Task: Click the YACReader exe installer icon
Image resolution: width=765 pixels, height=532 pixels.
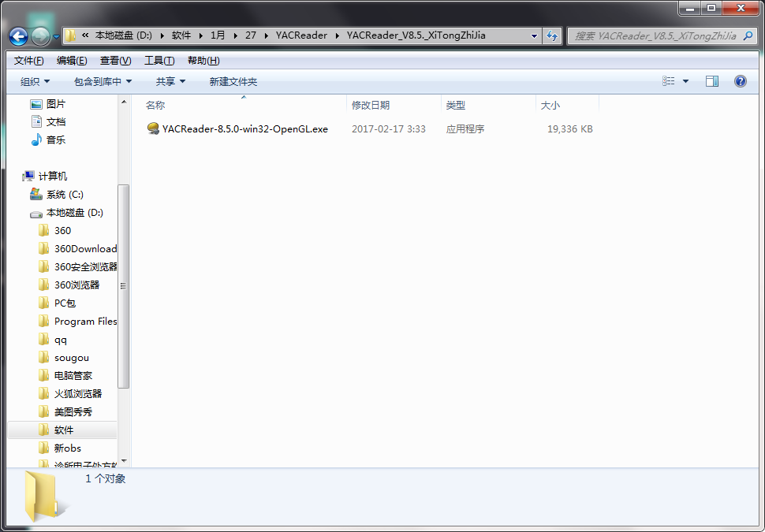Action: (153, 128)
